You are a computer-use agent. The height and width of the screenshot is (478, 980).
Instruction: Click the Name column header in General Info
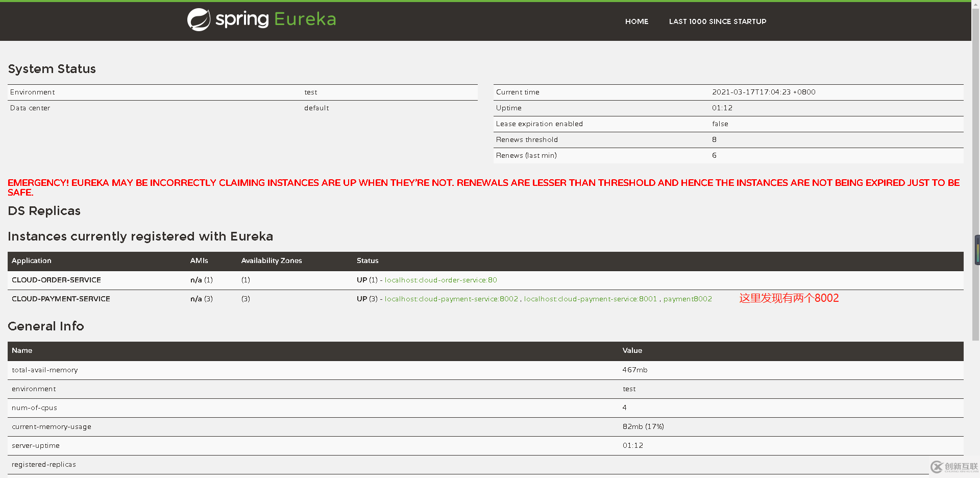pos(22,350)
